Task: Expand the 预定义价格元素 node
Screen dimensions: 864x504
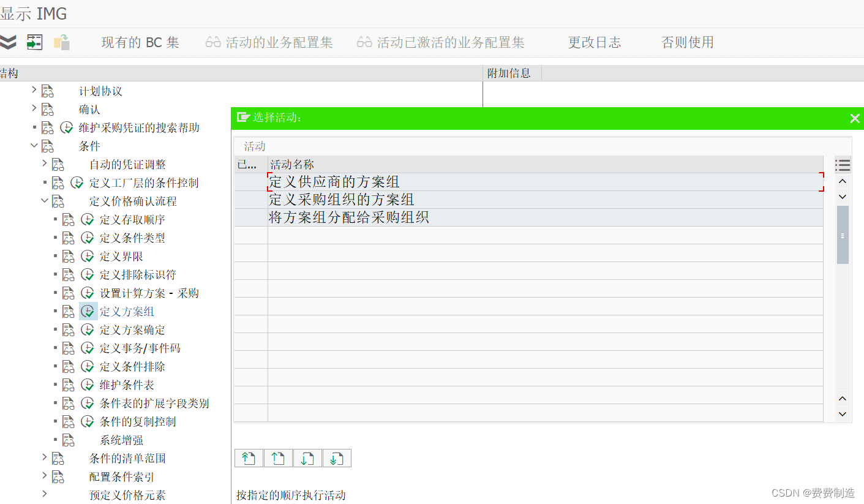Action: pyautogui.click(x=45, y=494)
